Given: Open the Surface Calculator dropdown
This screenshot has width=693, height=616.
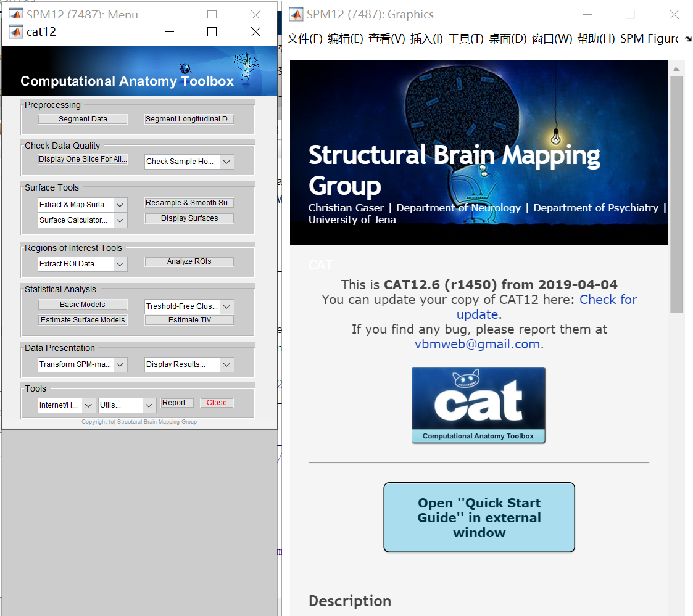Looking at the screenshot, I should pyautogui.click(x=120, y=220).
